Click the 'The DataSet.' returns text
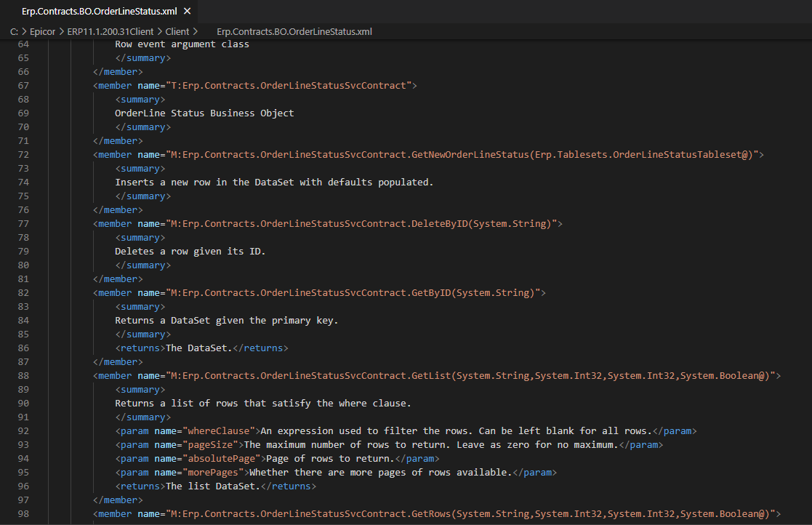The width and height of the screenshot is (812, 525). [199, 348]
